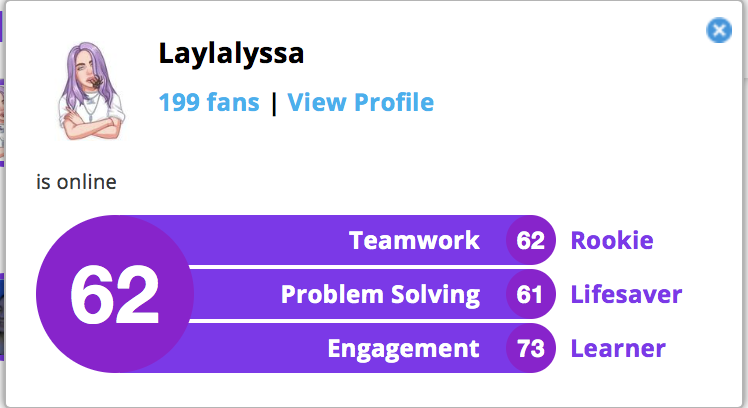Open the View Profile link
The height and width of the screenshot is (408, 748).
[361, 102]
